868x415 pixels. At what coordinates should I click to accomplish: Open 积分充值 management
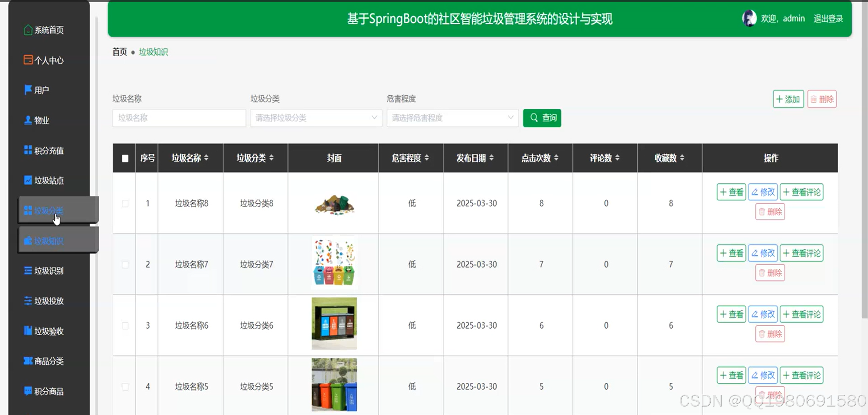(x=49, y=150)
